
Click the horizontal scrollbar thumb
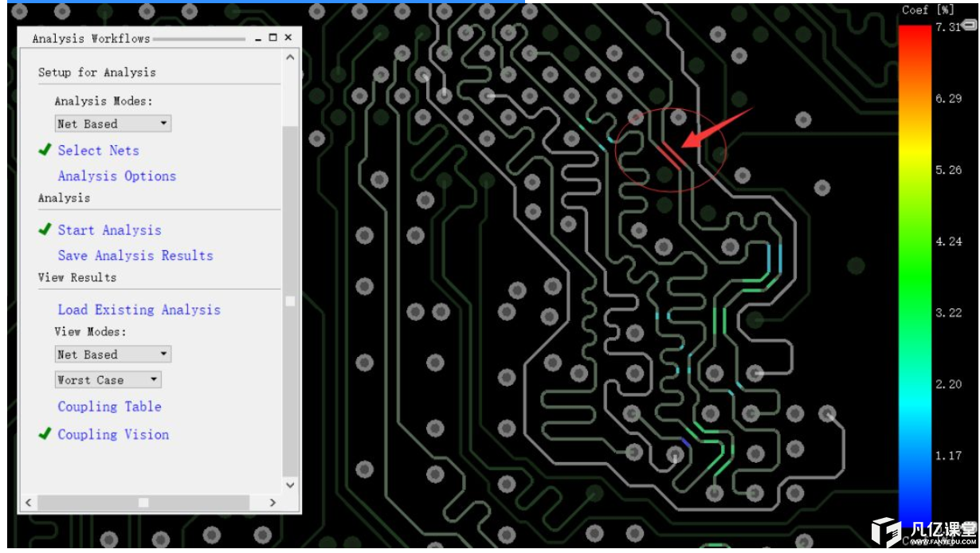pos(143,503)
